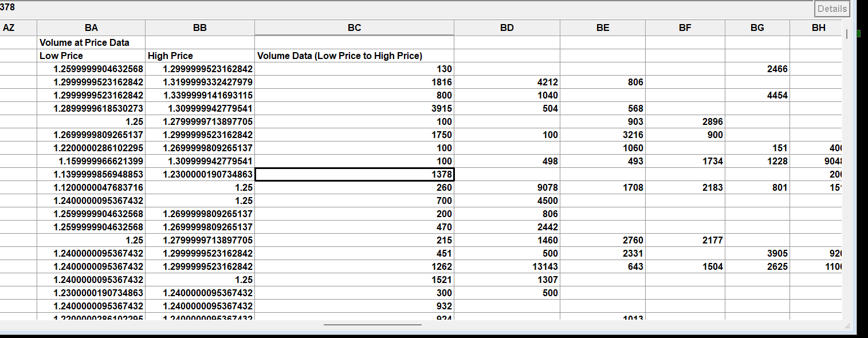Select cell with value 1708

coord(603,187)
